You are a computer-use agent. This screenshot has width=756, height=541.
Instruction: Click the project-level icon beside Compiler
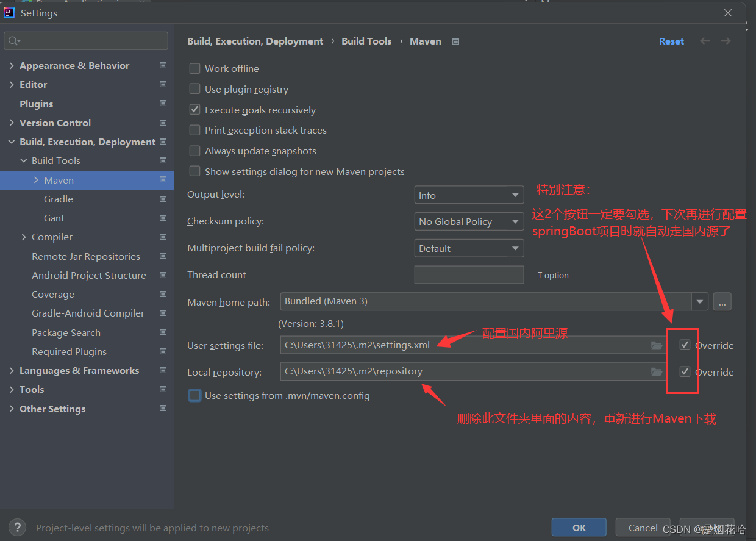(x=163, y=237)
